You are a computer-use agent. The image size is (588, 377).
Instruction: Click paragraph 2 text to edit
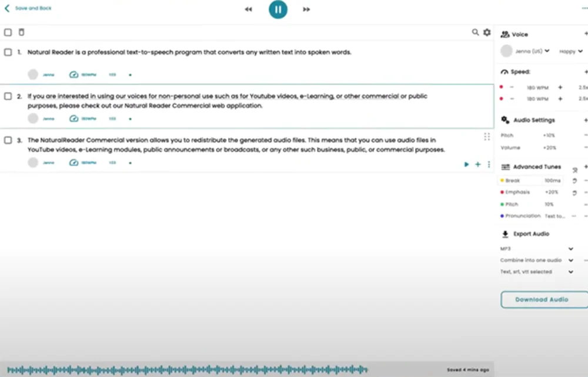coord(227,101)
